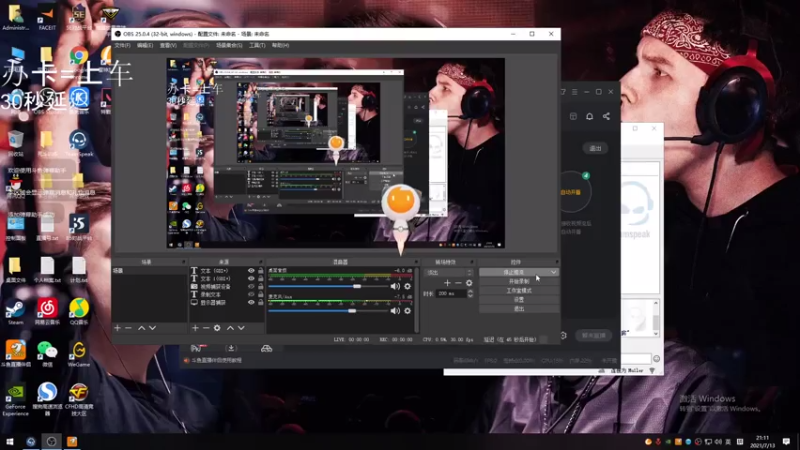Click the transition duration 200 ms field
The height and width of the screenshot is (450, 800).
(x=451, y=294)
